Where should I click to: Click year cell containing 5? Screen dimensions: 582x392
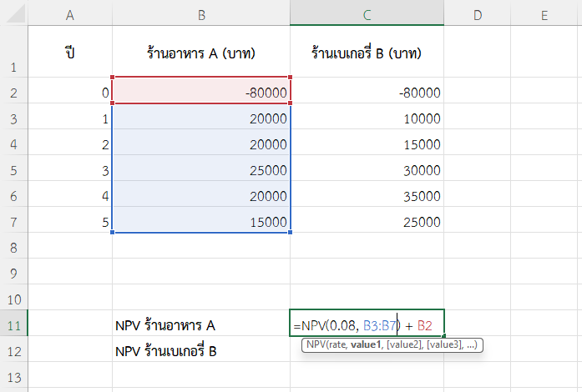tap(70, 219)
